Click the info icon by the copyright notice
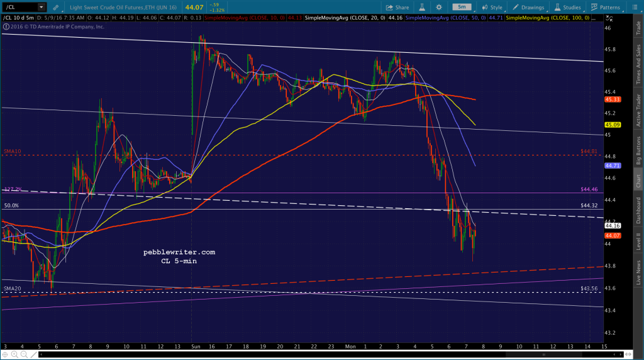This screenshot has height=360, width=644. click(6, 26)
